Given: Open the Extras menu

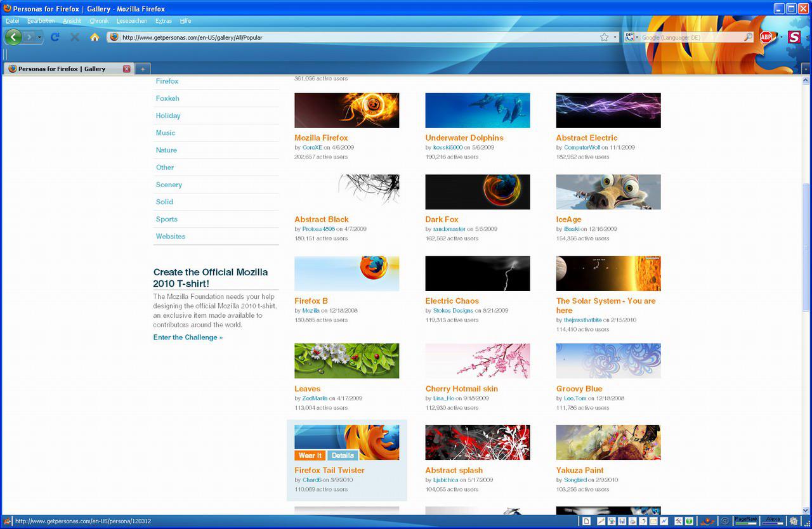Looking at the screenshot, I should [164, 21].
